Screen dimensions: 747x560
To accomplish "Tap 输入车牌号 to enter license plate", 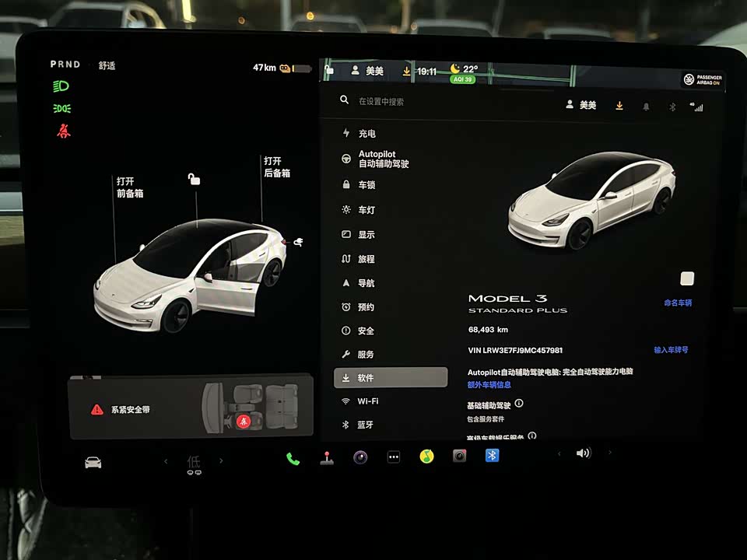I will [672, 349].
